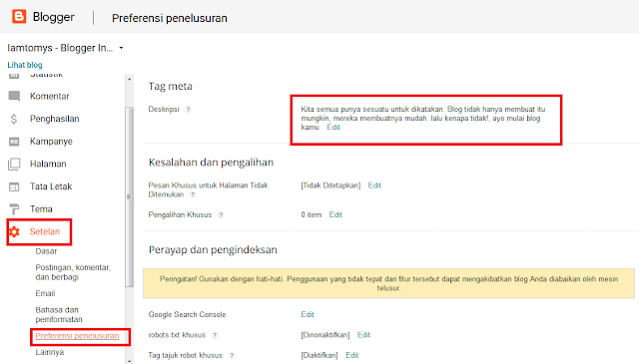Click the Perayap dan pengindeksan heading
The image size is (639, 364).
pyautogui.click(x=213, y=249)
